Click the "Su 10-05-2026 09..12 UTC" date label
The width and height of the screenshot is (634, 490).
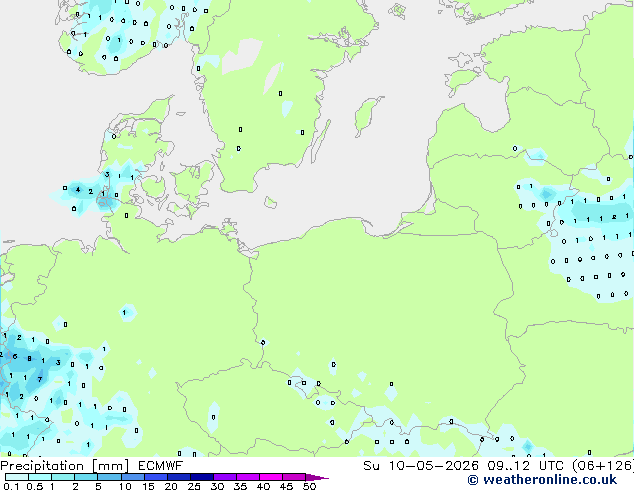tap(466, 466)
